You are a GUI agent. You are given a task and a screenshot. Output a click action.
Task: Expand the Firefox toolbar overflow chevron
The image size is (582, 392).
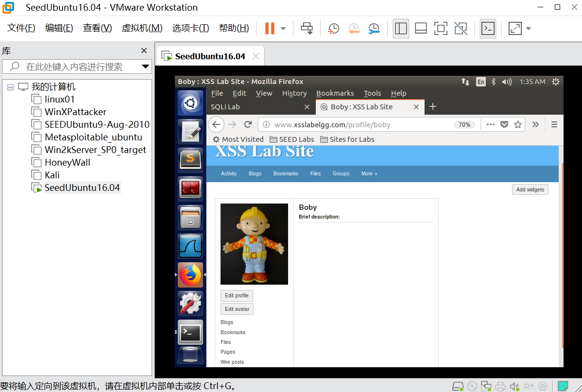click(x=535, y=124)
